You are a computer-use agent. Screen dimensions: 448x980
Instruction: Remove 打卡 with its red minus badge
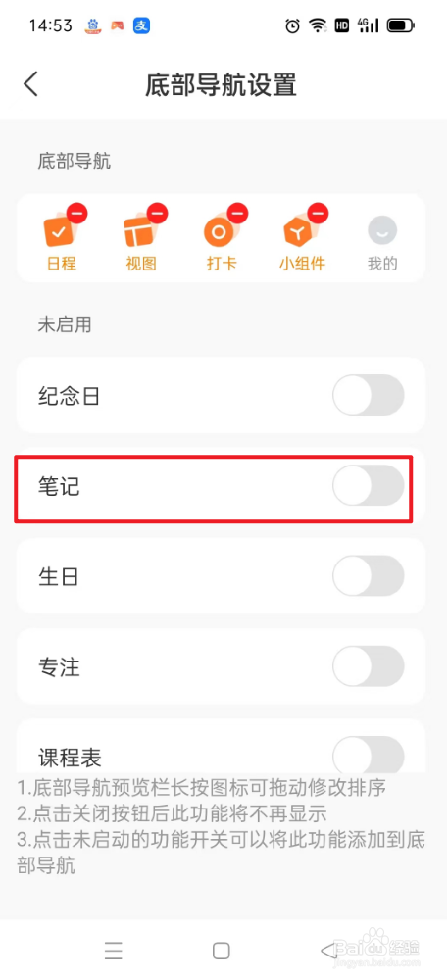(x=238, y=213)
